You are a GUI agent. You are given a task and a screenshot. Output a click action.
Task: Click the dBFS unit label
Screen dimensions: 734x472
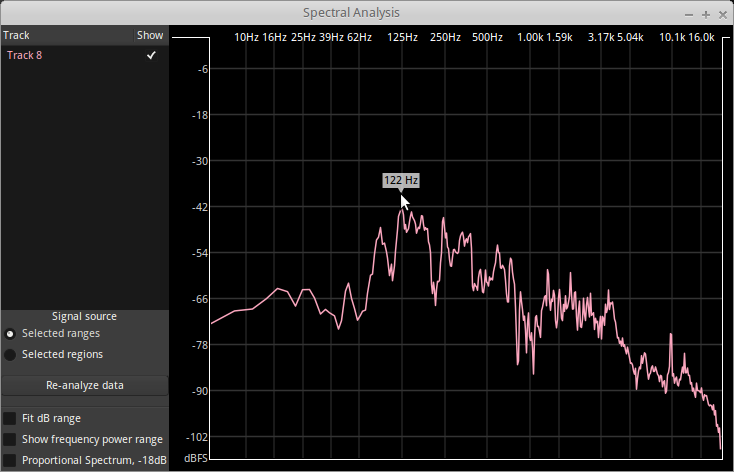(x=196, y=458)
